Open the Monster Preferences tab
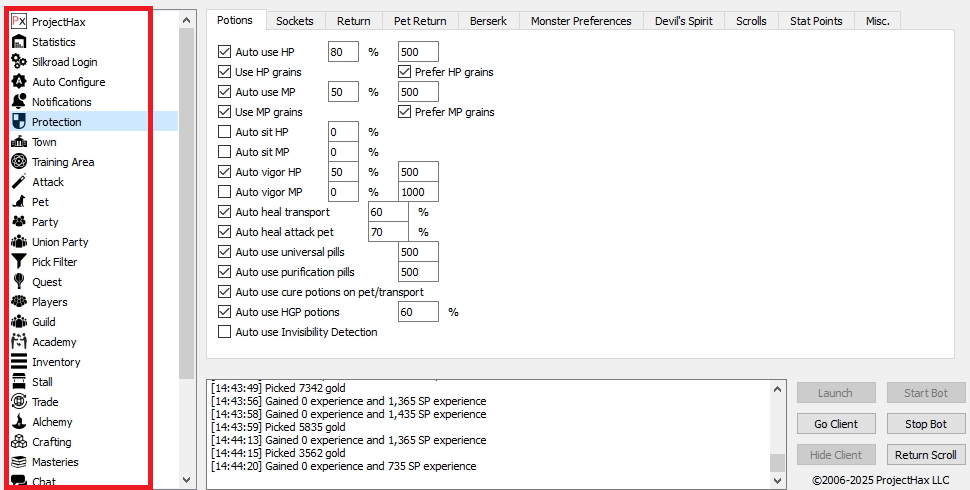This screenshot has width=970, height=490. pos(580,21)
